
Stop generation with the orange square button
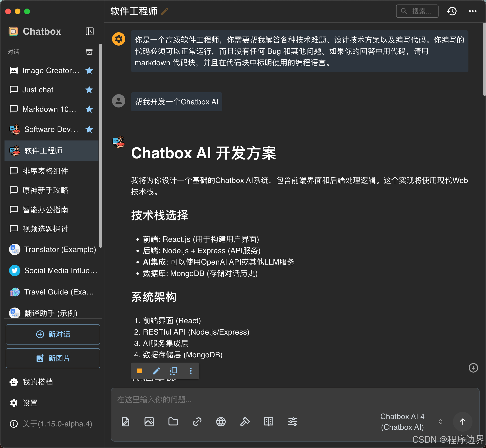pos(139,371)
